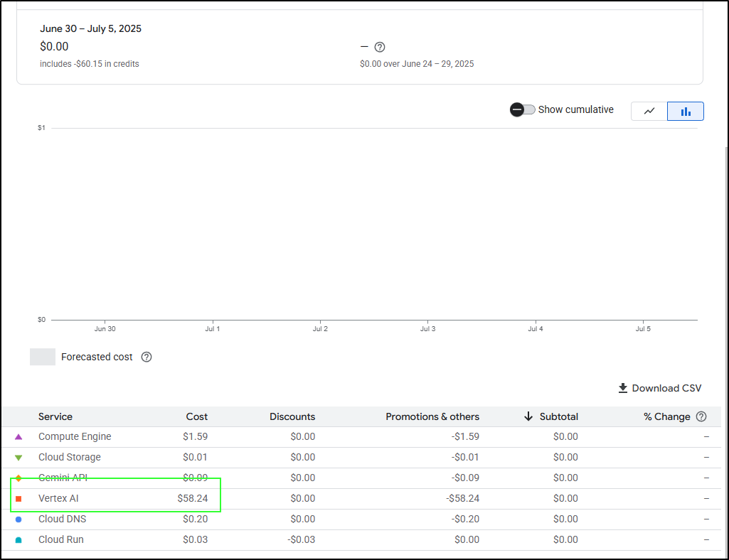This screenshot has height=560, width=729.
Task: Select the Gemini API service name
Action: [63, 478]
